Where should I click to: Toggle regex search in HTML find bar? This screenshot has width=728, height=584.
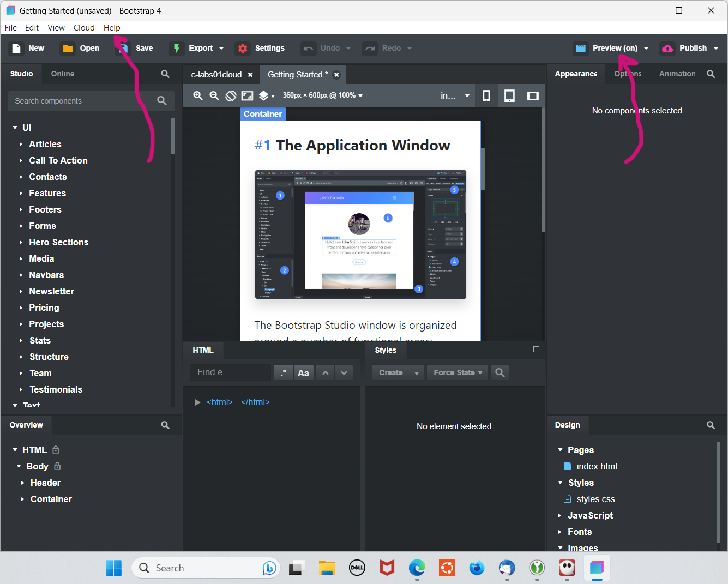point(283,372)
